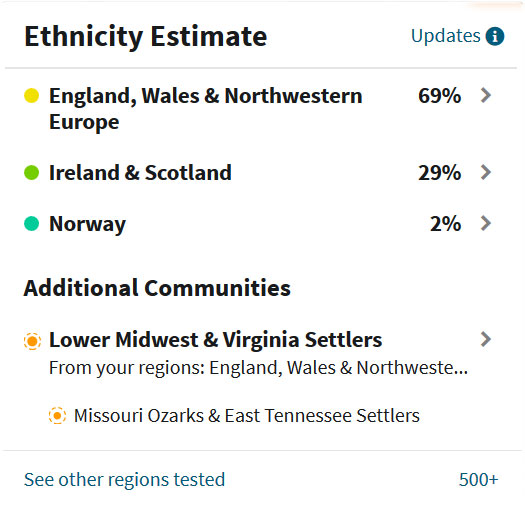Open See other regions tested link

124,480
